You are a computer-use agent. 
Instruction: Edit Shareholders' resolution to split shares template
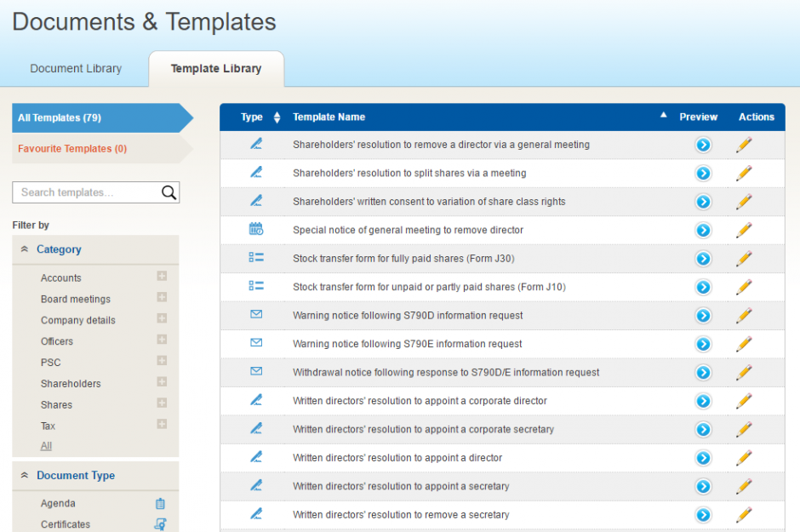pos(744,174)
